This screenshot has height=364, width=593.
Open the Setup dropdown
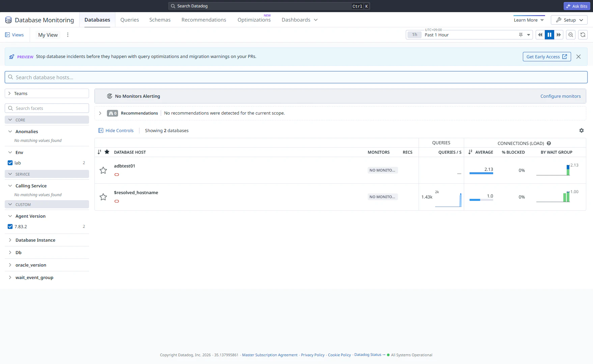pos(569,20)
